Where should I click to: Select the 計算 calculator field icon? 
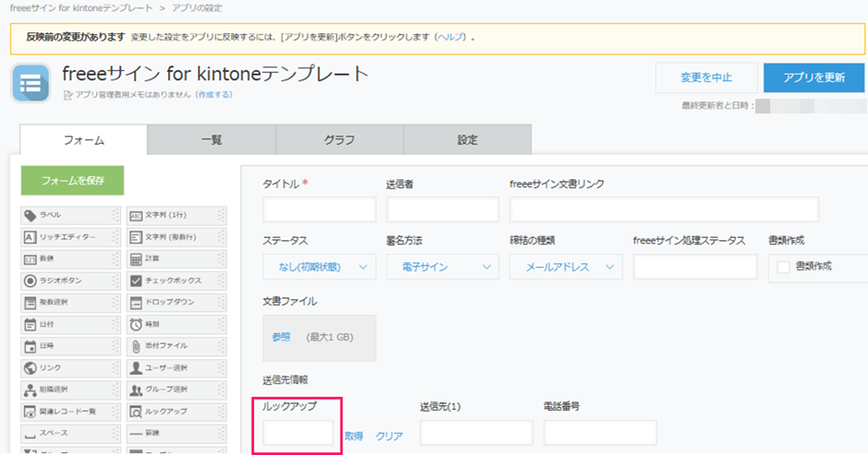click(136, 258)
